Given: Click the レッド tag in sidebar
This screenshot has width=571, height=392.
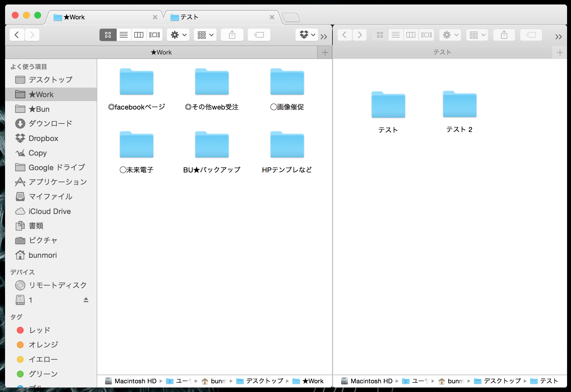Looking at the screenshot, I should click(38, 330).
